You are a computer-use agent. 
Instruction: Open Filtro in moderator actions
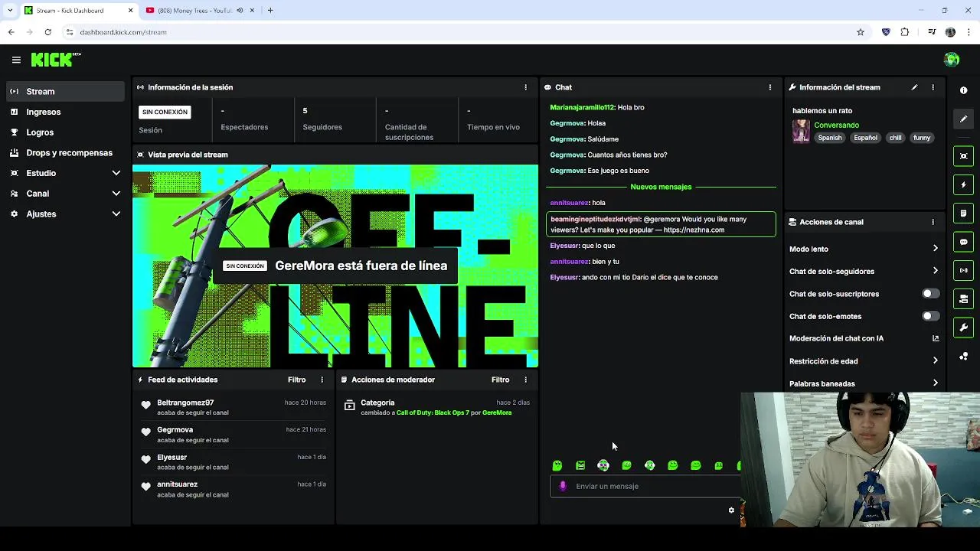500,380
